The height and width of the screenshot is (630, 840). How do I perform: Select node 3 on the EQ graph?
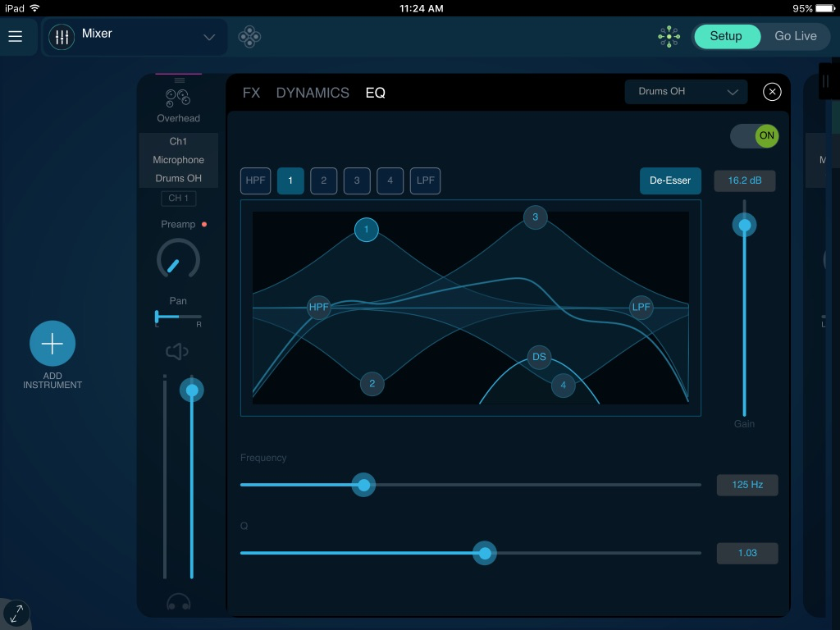535,217
